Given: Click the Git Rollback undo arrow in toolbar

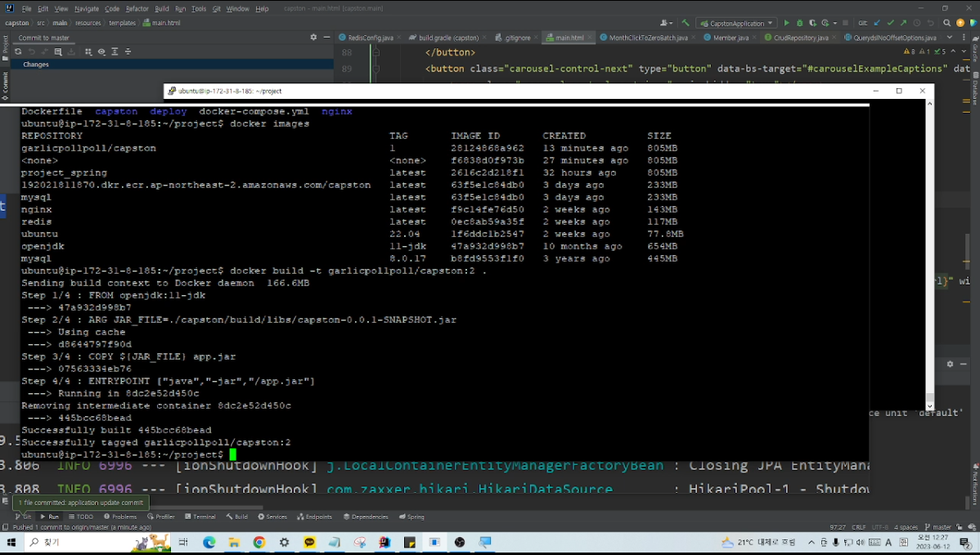Looking at the screenshot, I should point(929,23).
